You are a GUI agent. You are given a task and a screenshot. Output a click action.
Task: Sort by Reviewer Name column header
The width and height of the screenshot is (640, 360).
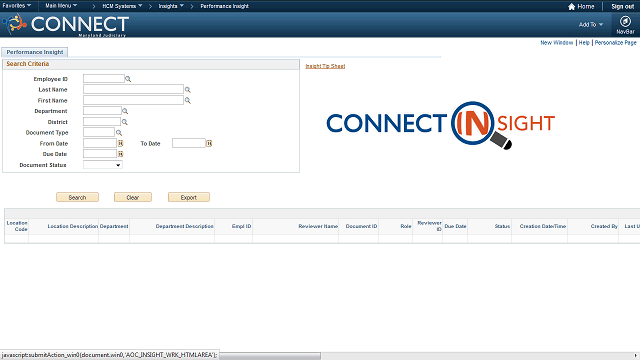click(x=318, y=226)
